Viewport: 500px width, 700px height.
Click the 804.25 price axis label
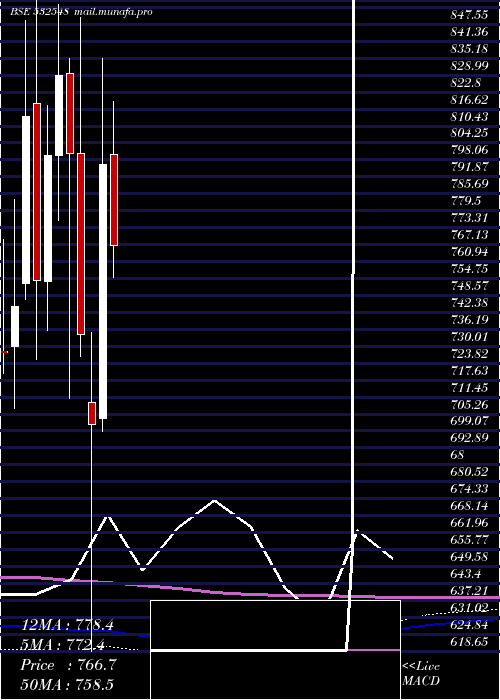(x=469, y=133)
